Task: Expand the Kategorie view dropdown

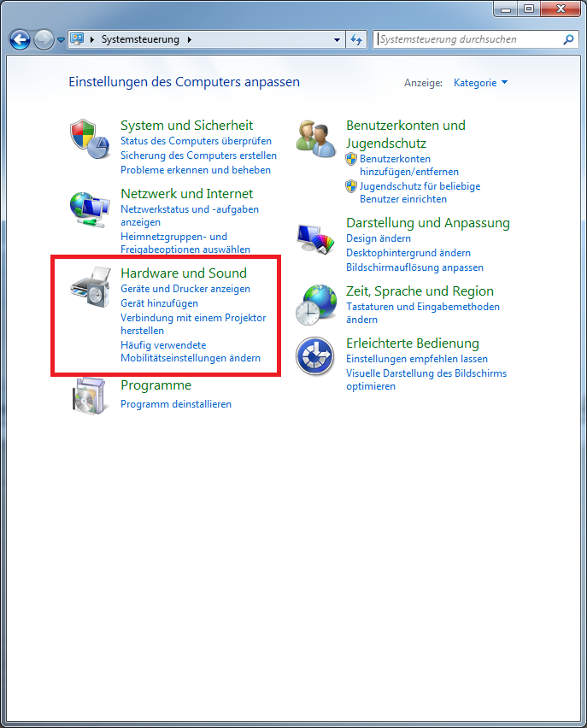Action: pyautogui.click(x=480, y=83)
